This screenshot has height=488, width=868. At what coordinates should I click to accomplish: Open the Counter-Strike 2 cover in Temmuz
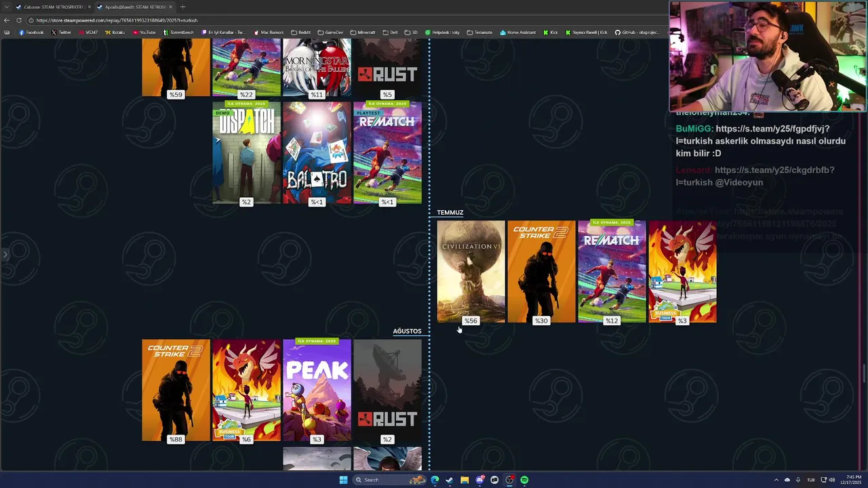coord(541,271)
